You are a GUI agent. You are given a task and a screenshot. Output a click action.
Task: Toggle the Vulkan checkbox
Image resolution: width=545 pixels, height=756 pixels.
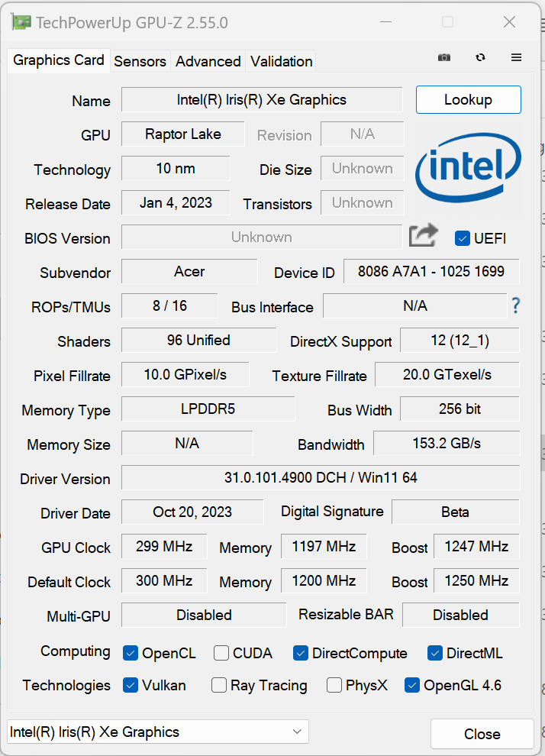(131, 685)
